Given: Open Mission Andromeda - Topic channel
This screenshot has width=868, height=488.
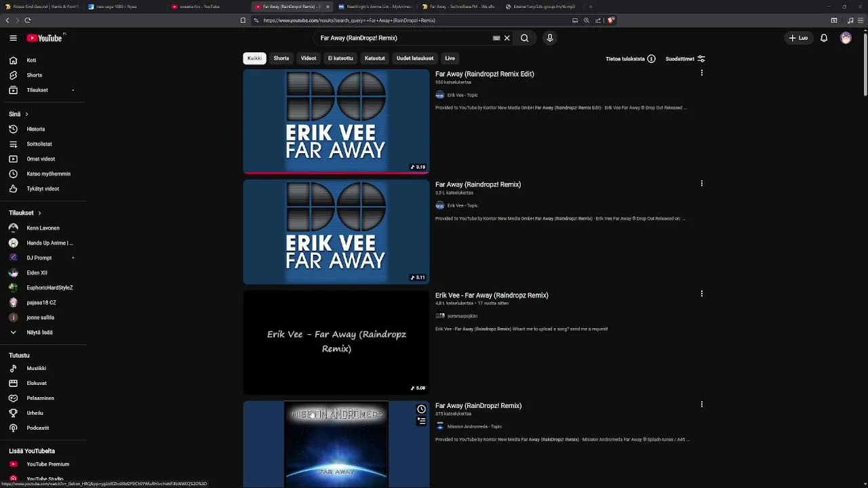Looking at the screenshot, I should pos(475,426).
